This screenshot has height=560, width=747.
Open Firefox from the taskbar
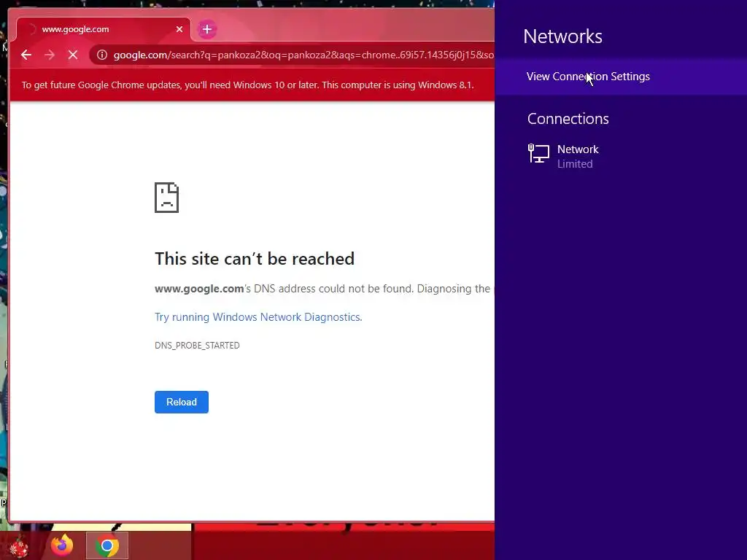[62, 545]
